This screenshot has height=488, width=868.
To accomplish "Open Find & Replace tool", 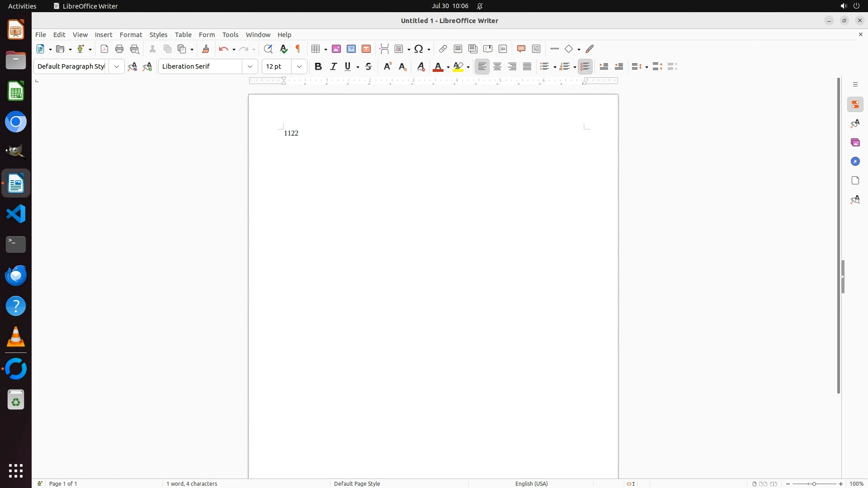I will click(x=268, y=49).
